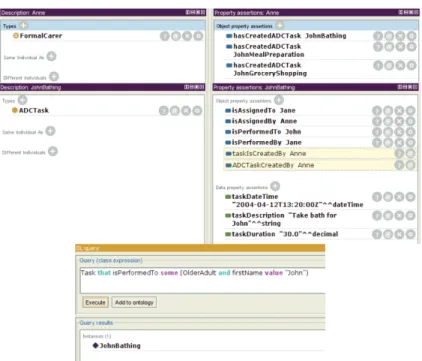Edit the taskDateTime data assertion
422x361 pixels.
point(411,197)
